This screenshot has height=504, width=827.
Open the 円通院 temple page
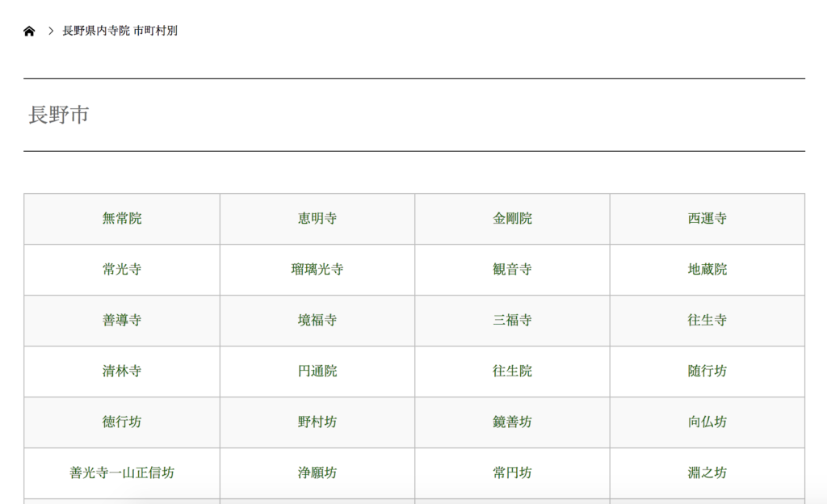317,372
